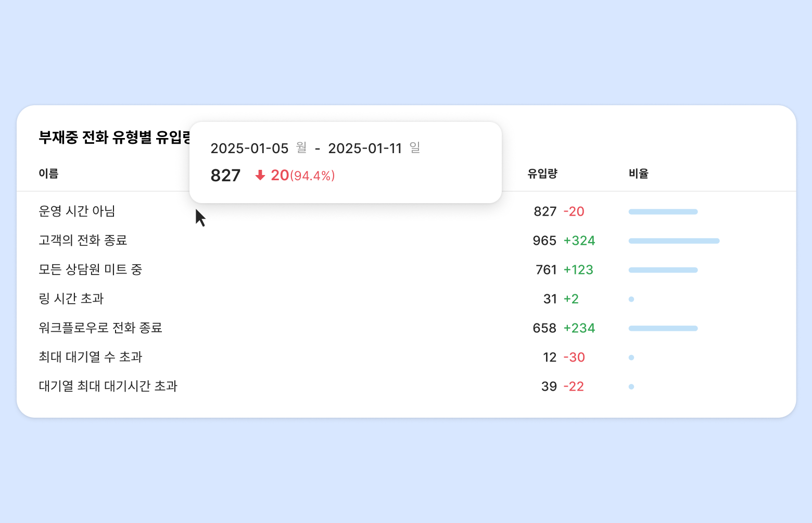Screen dimensions: 812x523
Task: Click the 94.4% percentage in tooltip
Action: 312,176
